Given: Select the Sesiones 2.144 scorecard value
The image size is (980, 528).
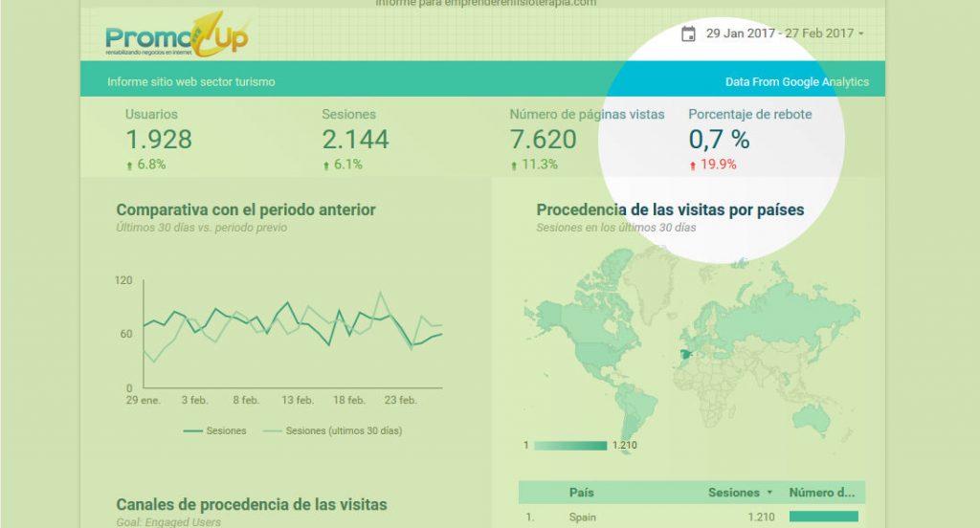Looking at the screenshot, I should coord(355,140).
